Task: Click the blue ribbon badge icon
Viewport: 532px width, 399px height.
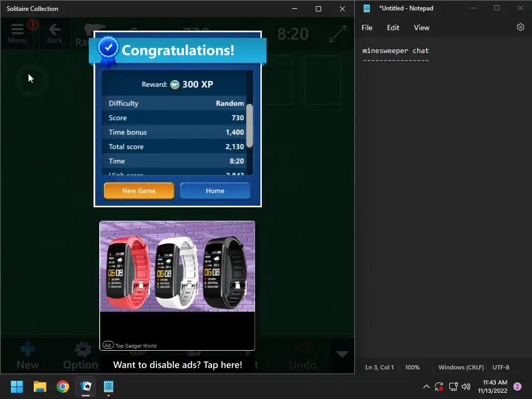Action: point(108,51)
